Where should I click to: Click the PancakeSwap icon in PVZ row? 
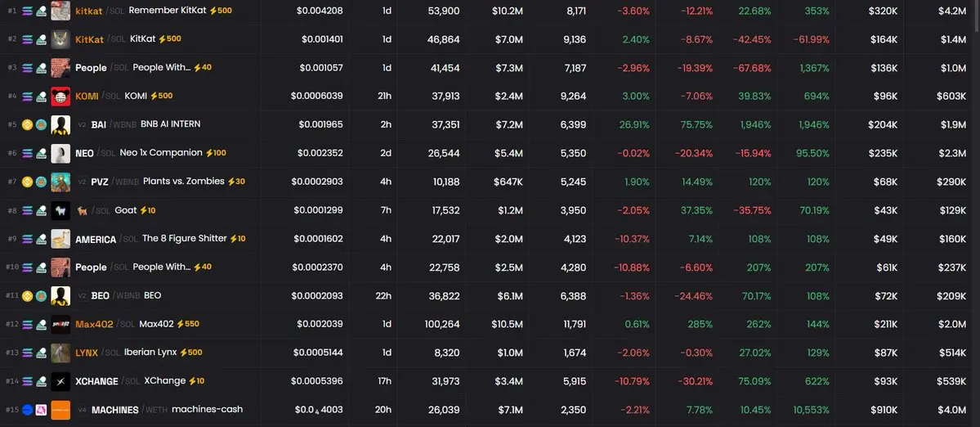40,182
